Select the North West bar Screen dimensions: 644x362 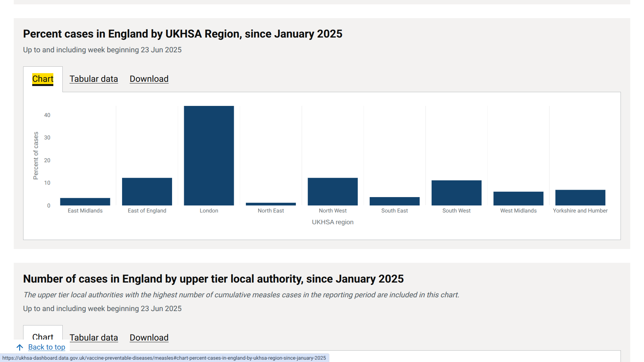(x=332, y=192)
